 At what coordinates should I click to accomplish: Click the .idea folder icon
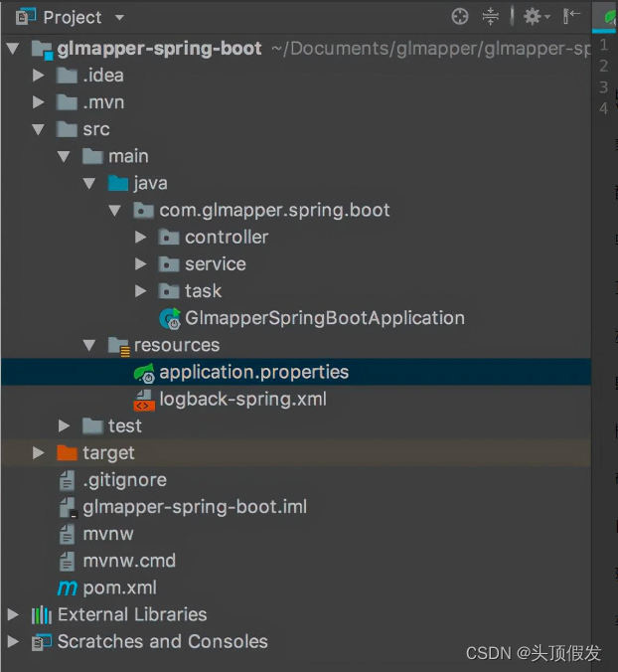[x=67, y=76]
